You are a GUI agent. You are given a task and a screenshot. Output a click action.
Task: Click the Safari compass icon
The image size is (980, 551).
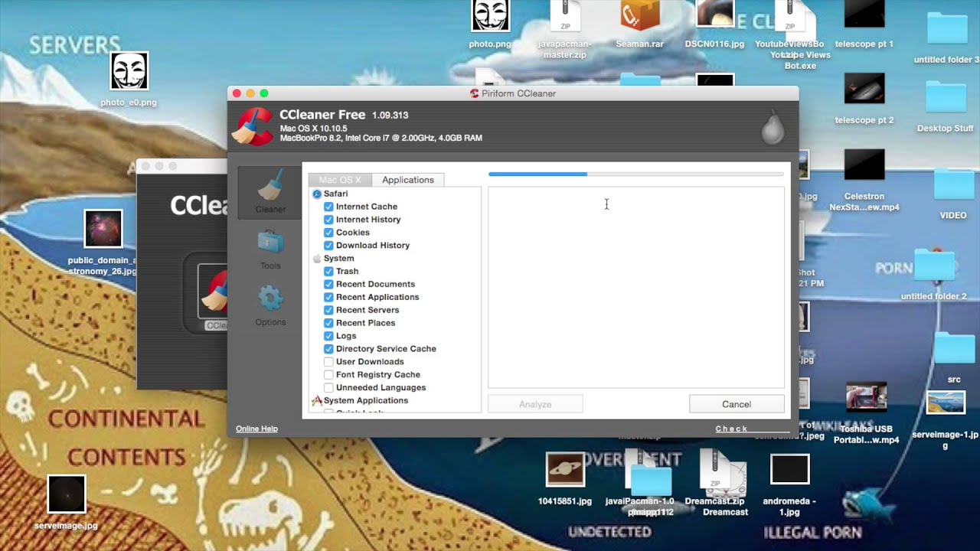coord(317,194)
